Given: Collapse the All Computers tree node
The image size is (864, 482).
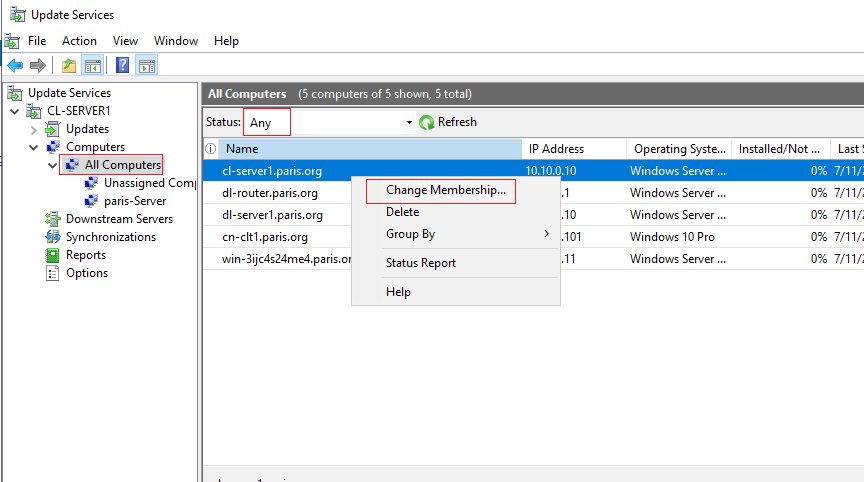Looking at the screenshot, I should (x=52, y=165).
